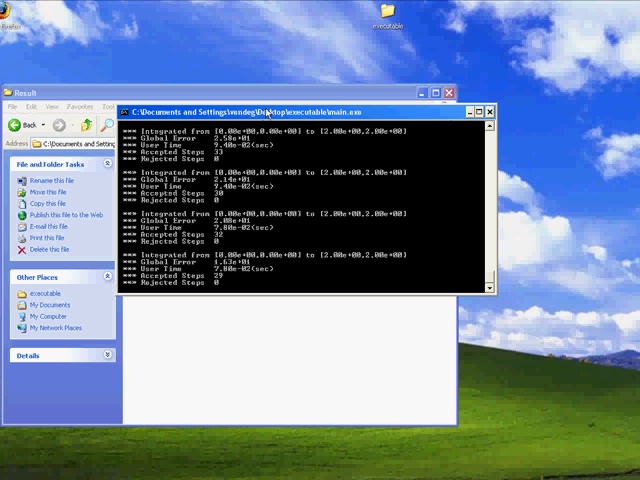
Task: Go to My Documents link
Action: pos(50,305)
